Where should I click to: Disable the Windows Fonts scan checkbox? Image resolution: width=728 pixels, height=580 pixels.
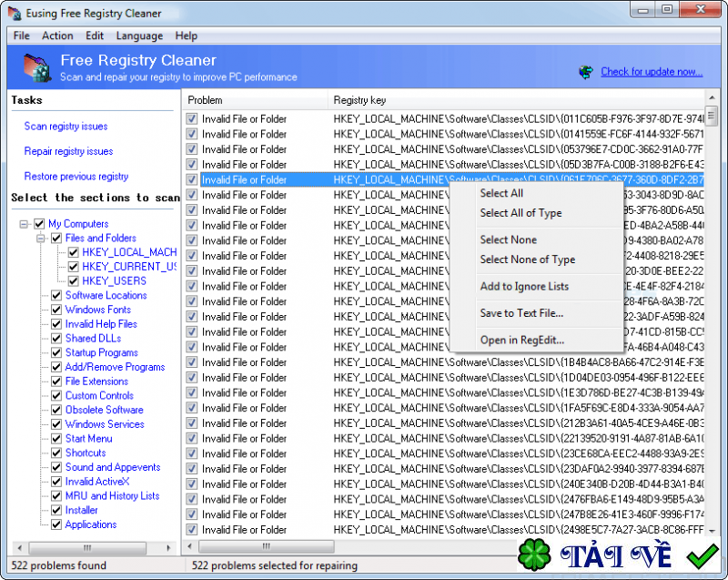point(56,310)
